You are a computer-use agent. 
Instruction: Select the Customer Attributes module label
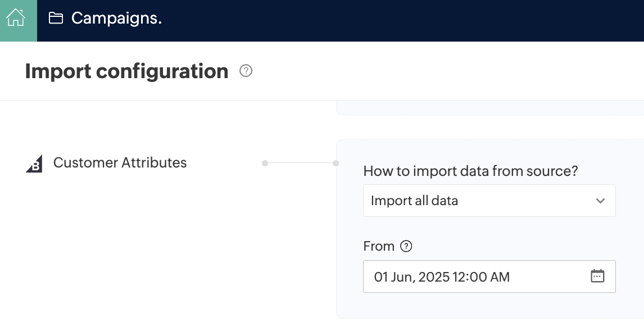(120, 163)
